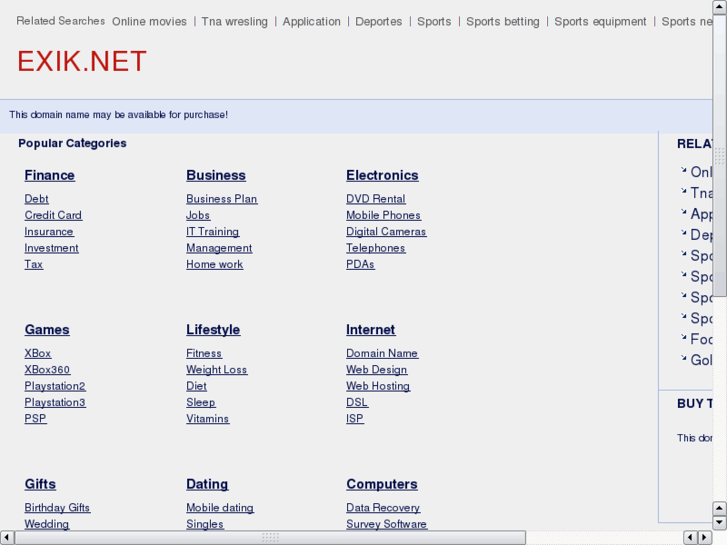The height and width of the screenshot is (545, 727).
Task: Click the small right arrow next to the horizontal scrollbar
Action: tap(705, 538)
